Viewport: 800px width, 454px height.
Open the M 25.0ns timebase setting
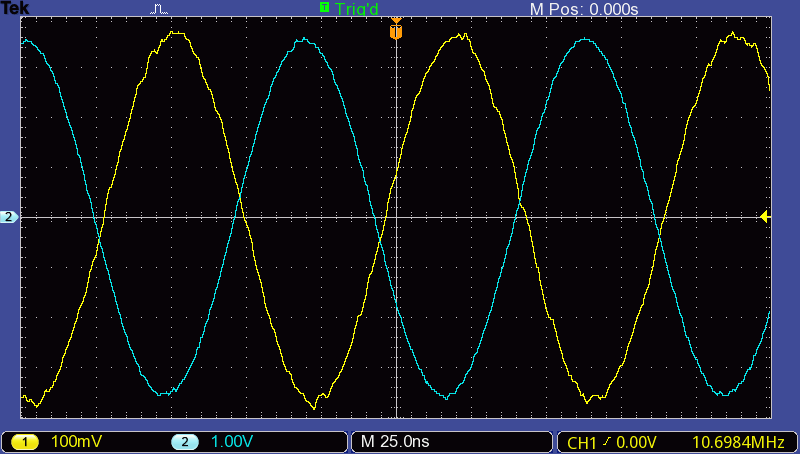(394, 442)
